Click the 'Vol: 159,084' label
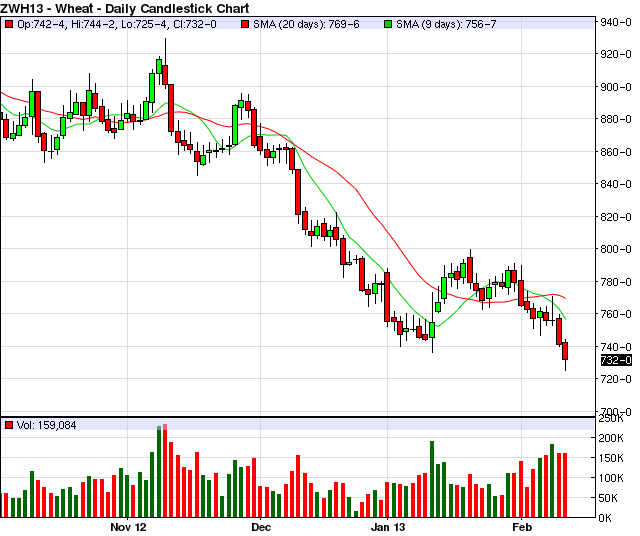Screen dimensions: 640x536 click(x=47, y=425)
